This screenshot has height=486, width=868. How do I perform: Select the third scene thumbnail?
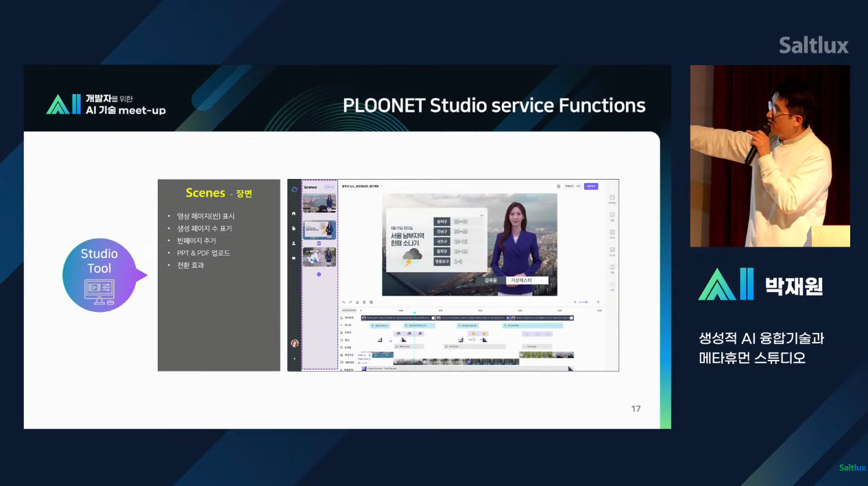320,256
